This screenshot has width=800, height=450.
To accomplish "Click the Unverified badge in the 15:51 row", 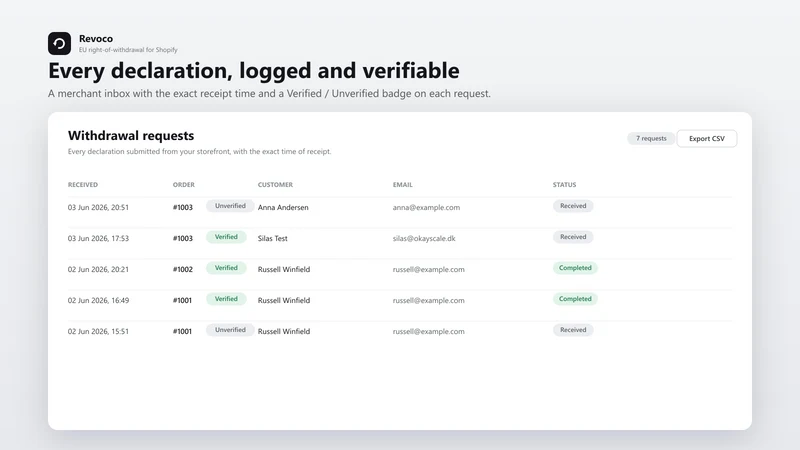I will [x=230, y=330].
